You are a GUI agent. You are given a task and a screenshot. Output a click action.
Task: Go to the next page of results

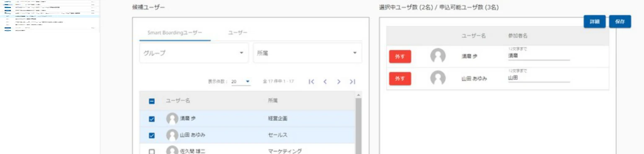pos(339,82)
